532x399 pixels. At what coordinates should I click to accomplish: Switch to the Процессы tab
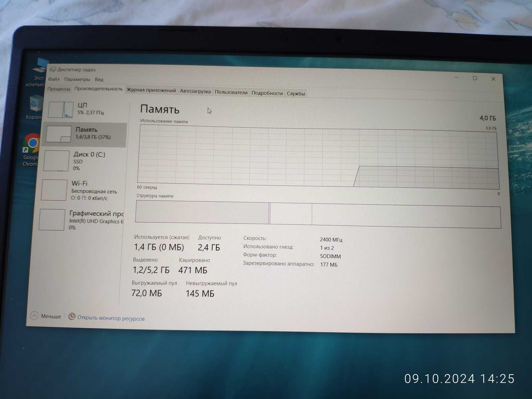59,89
